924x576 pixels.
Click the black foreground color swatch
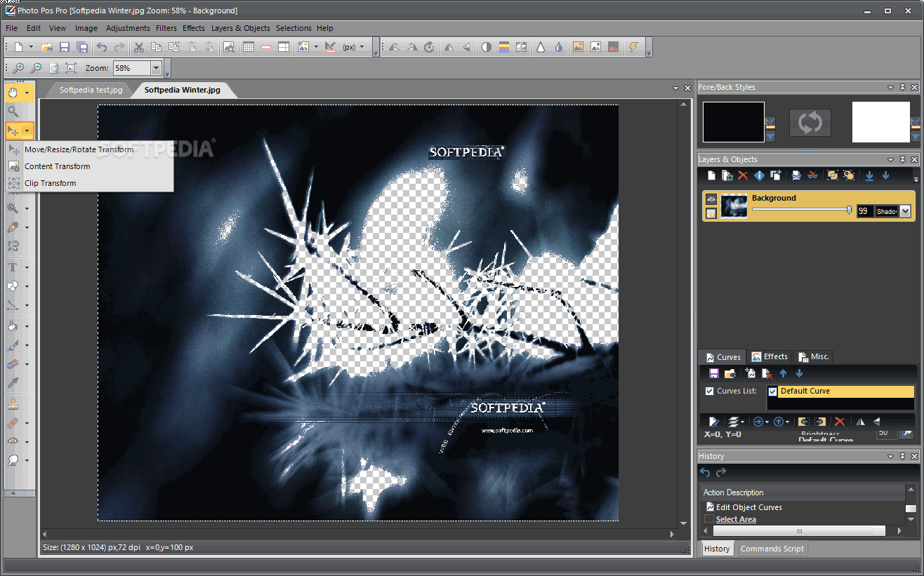coord(734,122)
